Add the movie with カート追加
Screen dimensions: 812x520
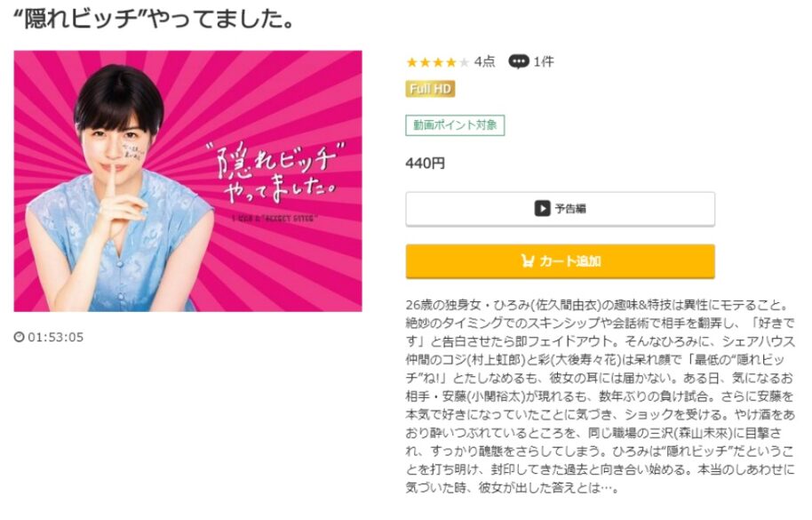(x=560, y=261)
